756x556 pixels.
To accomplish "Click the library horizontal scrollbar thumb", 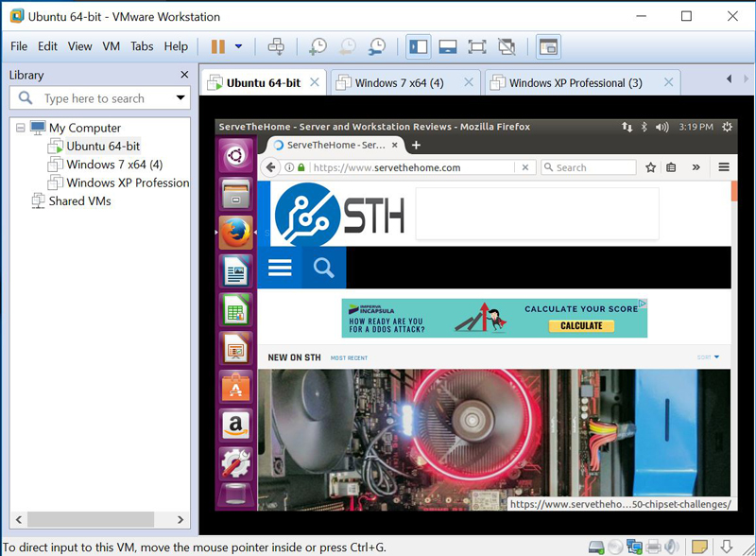I will 91,520.
